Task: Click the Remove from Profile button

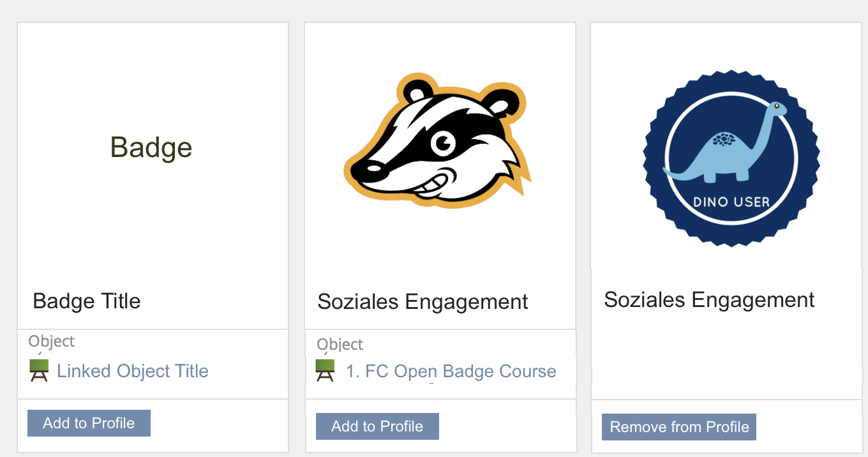Action: click(679, 427)
